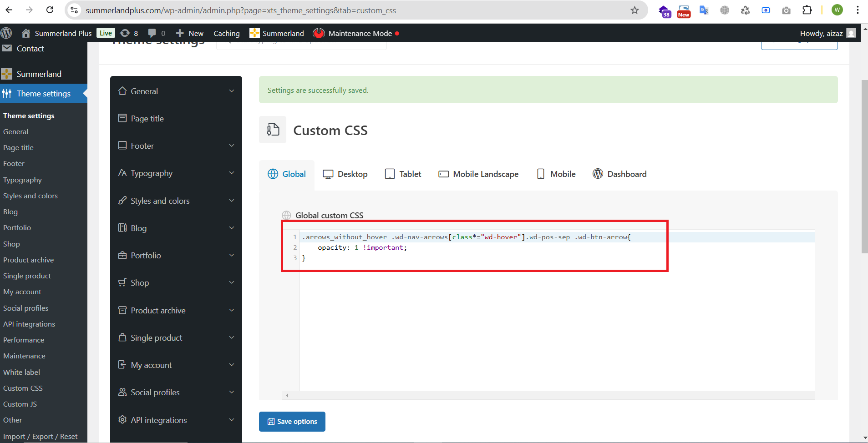Expand the Styles and colors chevron
868x443 pixels.
tap(232, 201)
